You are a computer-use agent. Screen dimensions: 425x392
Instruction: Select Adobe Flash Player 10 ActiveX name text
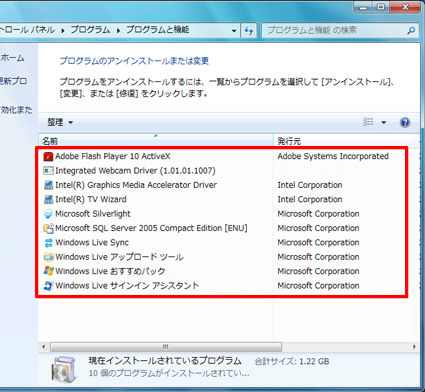(113, 156)
